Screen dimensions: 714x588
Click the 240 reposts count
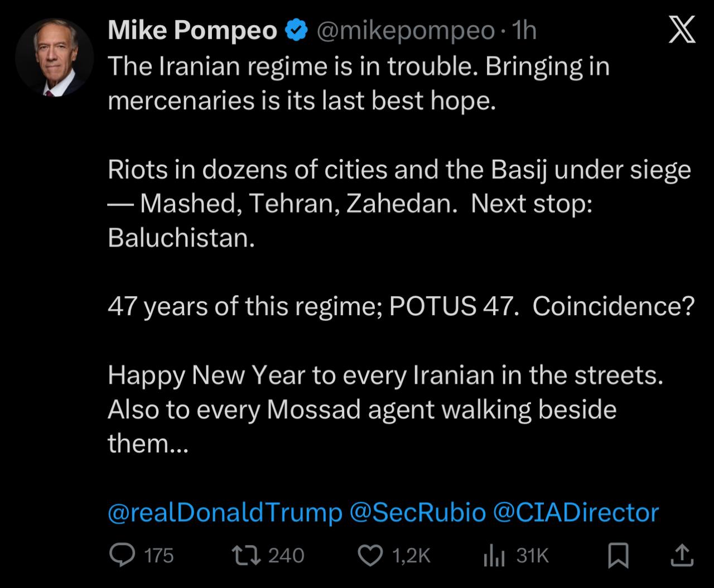[x=286, y=555]
